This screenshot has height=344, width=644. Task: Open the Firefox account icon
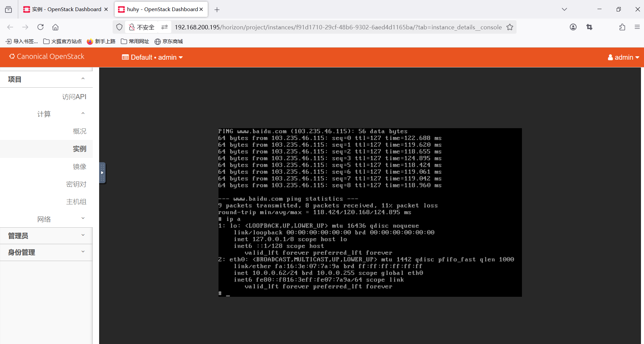pyautogui.click(x=573, y=27)
